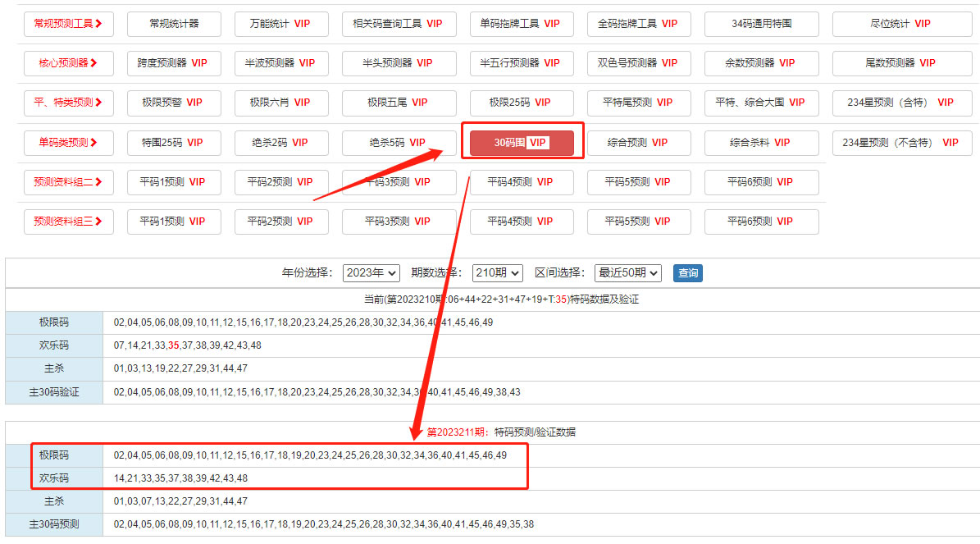The width and height of the screenshot is (980, 544).
Task: Click 尾数预测器 VIP button
Action: tap(900, 63)
